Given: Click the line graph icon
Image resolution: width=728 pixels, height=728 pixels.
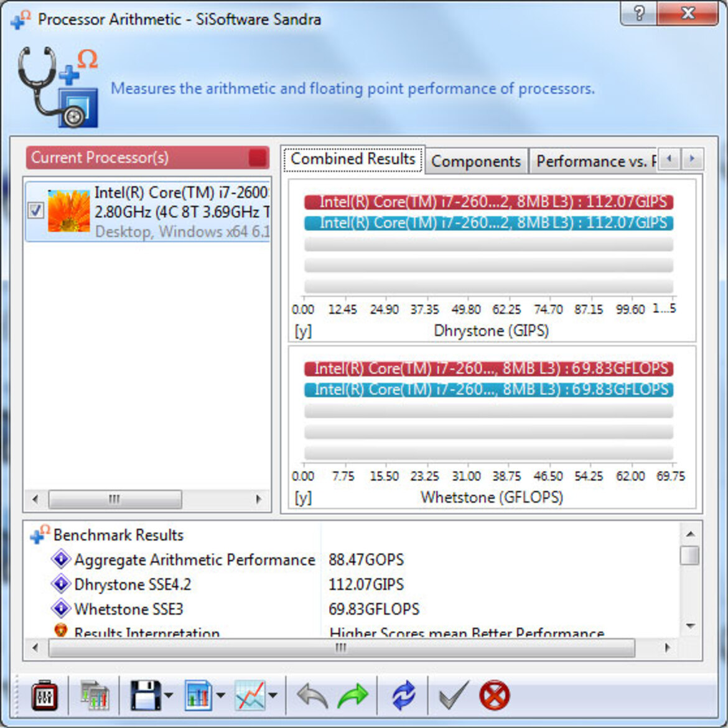Looking at the screenshot, I should pyautogui.click(x=250, y=695).
